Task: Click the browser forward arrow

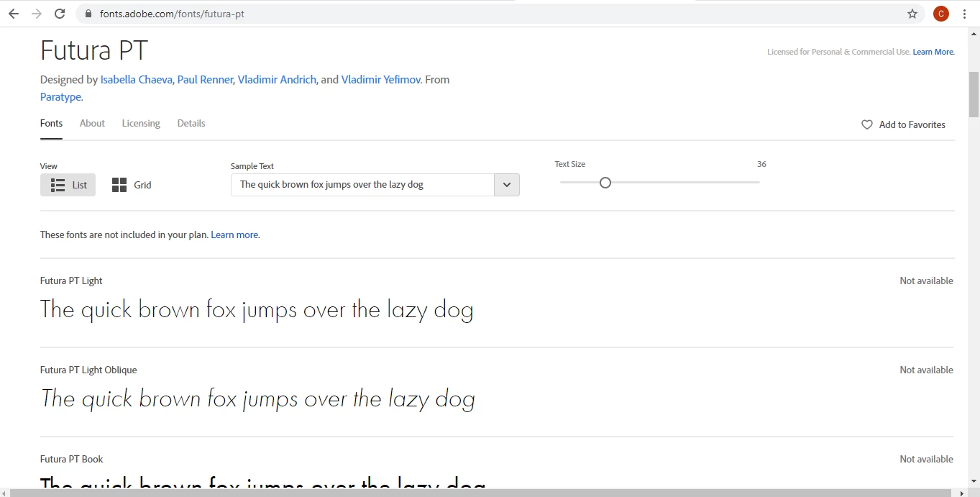Action: [37, 14]
